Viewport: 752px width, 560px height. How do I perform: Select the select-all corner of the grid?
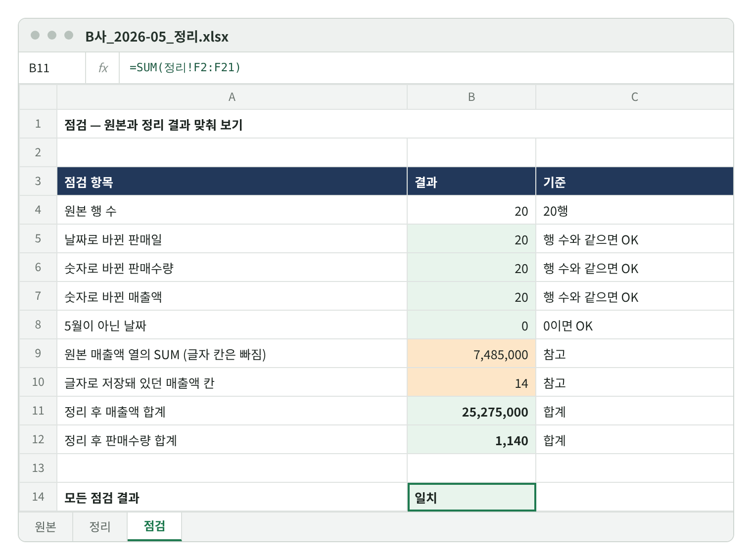coord(38,97)
